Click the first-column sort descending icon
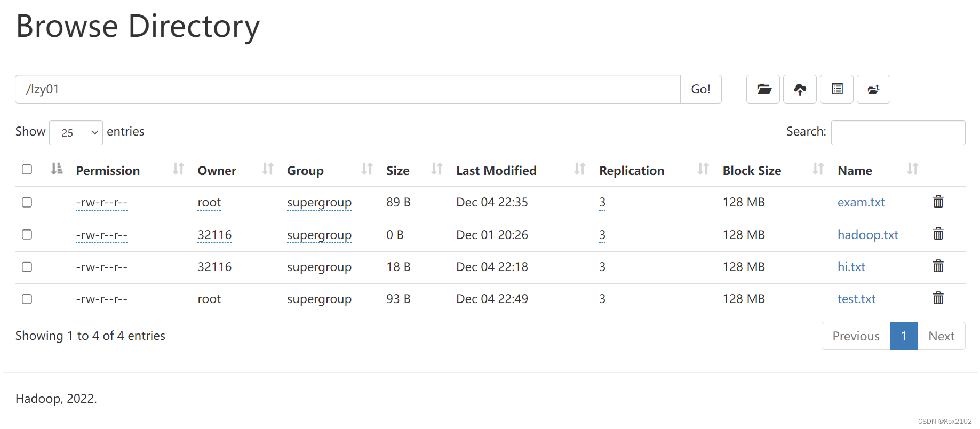This screenshot has width=980, height=429. click(x=57, y=169)
